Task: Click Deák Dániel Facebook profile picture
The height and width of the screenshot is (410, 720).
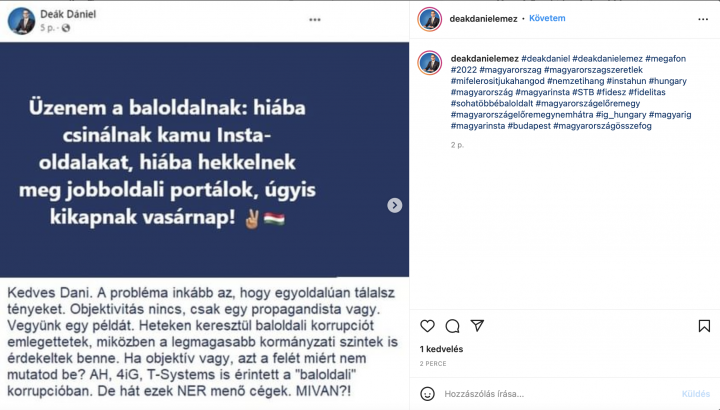Action: coord(21,21)
